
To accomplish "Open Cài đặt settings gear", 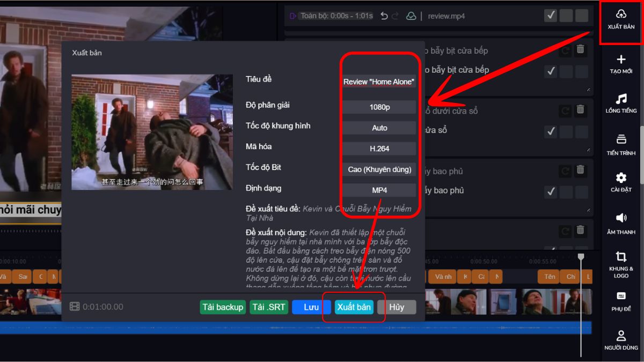I will pos(621,182).
